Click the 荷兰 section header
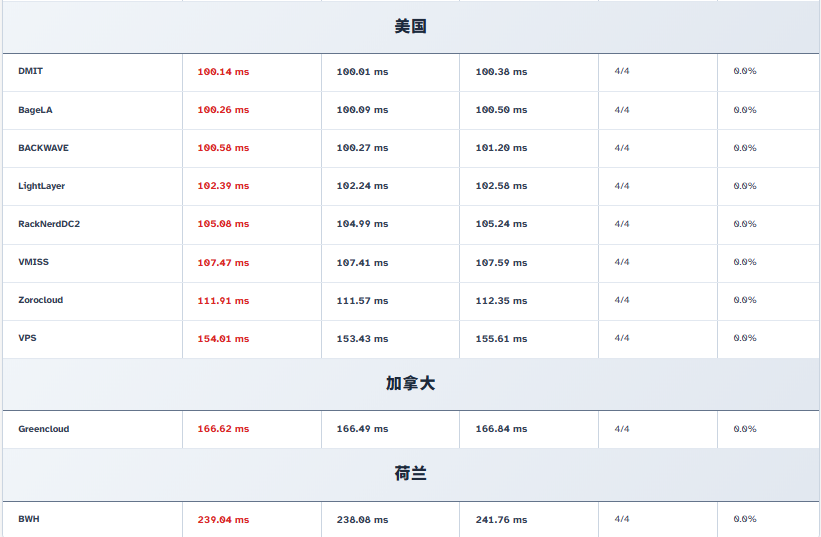Viewport: 821px width, 537px height. pyautogui.click(x=410, y=474)
